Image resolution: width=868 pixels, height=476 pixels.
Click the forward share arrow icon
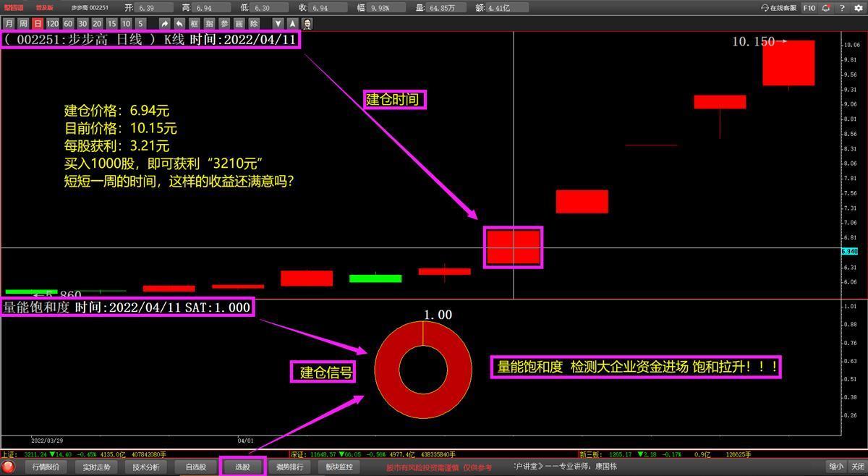pyautogui.click(x=165, y=24)
